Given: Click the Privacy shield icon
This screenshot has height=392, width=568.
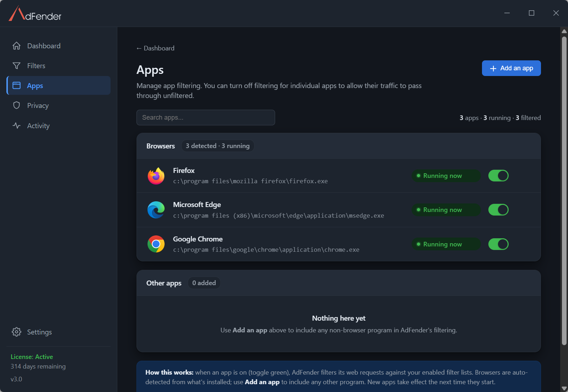Looking at the screenshot, I should [16, 105].
